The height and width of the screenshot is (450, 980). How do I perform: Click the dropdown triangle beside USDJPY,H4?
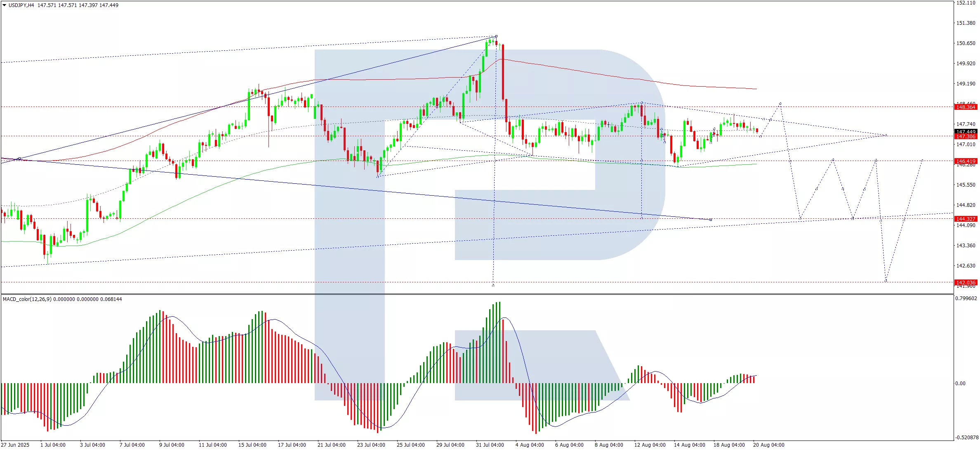(x=4, y=5)
